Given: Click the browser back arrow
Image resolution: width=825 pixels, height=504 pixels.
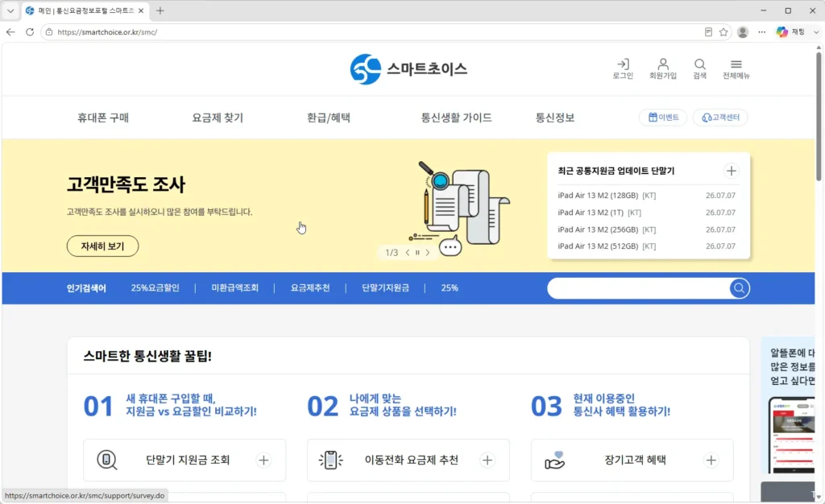Looking at the screenshot, I should (x=10, y=32).
